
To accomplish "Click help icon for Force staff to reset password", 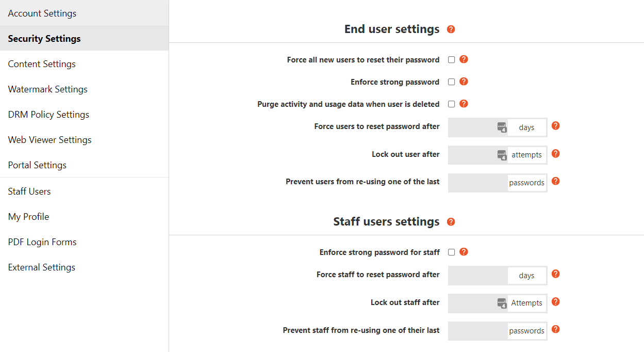I will [555, 274].
